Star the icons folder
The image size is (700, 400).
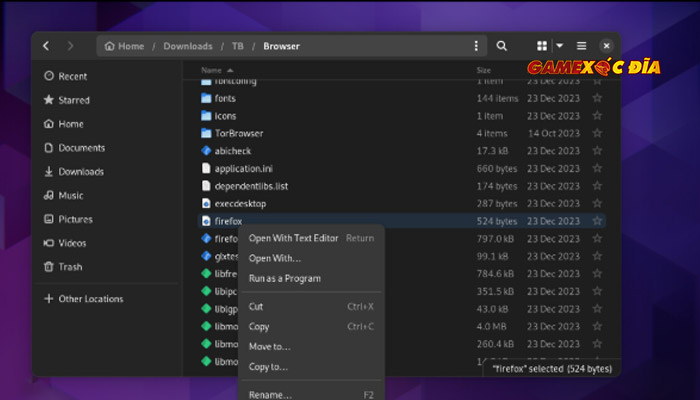tap(597, 116)
